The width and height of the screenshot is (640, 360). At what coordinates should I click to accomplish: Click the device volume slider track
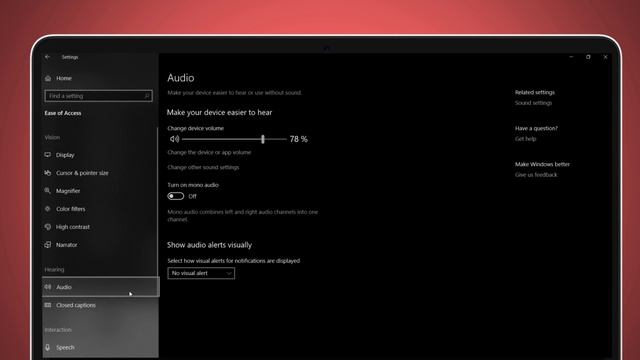tap(234, 139)
